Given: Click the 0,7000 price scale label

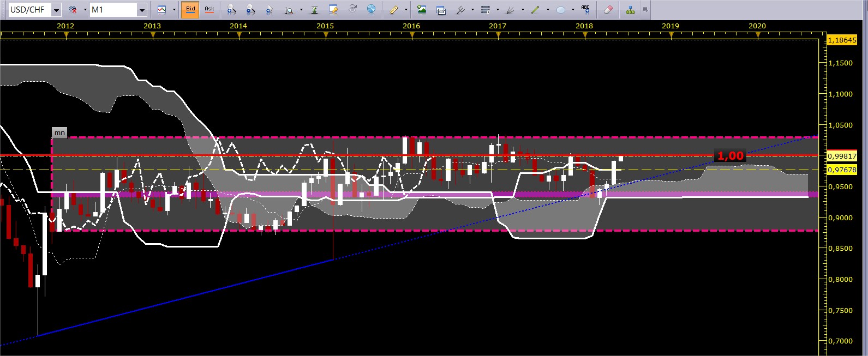Looking at the screenshot, I should (x=841, y=341).
